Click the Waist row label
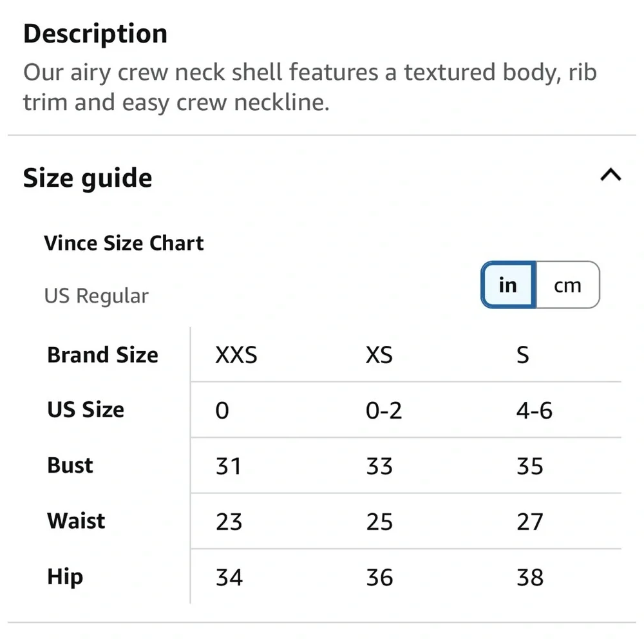Screen dimensions: 644x644 [x=75, y=521]
